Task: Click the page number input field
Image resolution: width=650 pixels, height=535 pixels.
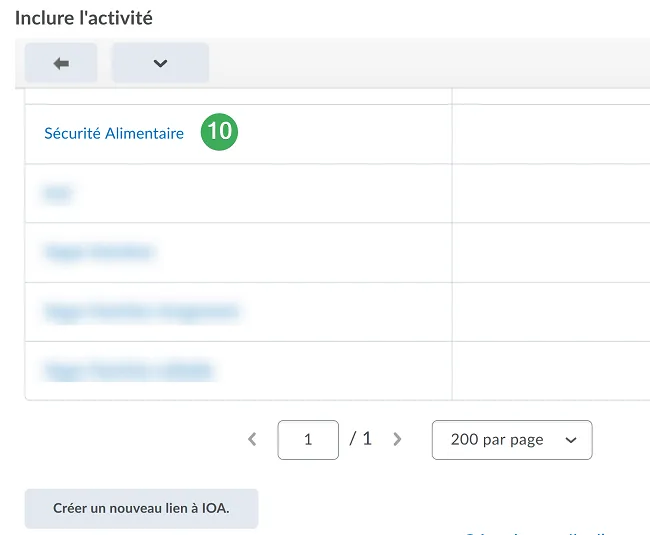Action: pos(308,439)
